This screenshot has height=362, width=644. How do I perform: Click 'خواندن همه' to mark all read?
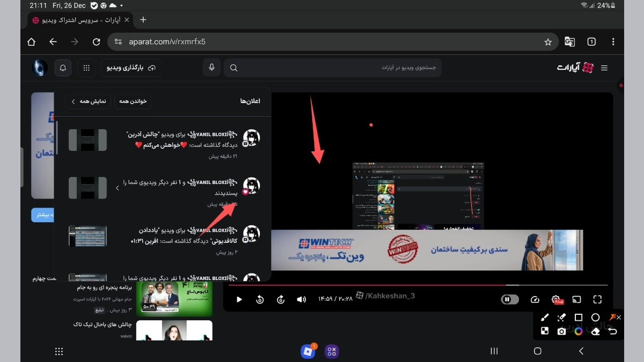tap(133, 101)
